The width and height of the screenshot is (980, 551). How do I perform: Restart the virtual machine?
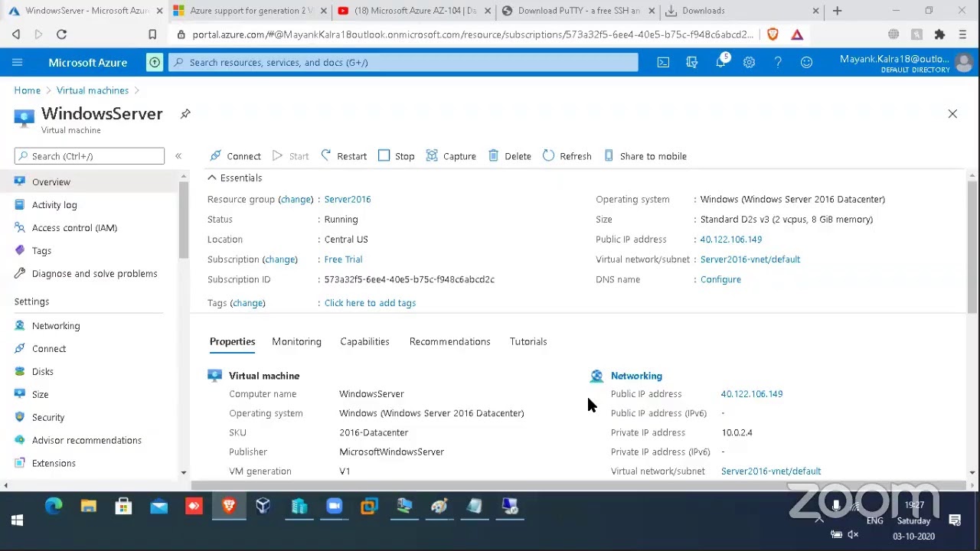coord(344,156)
